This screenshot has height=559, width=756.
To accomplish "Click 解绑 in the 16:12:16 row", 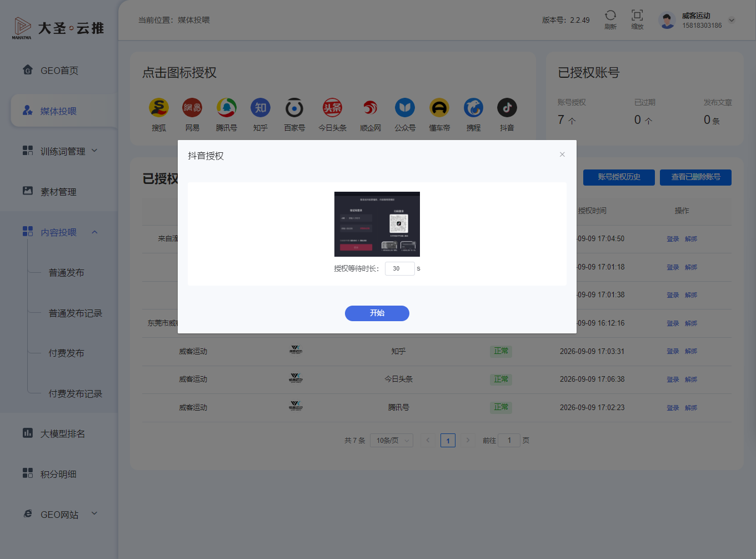I will click(x=691, y=323).
